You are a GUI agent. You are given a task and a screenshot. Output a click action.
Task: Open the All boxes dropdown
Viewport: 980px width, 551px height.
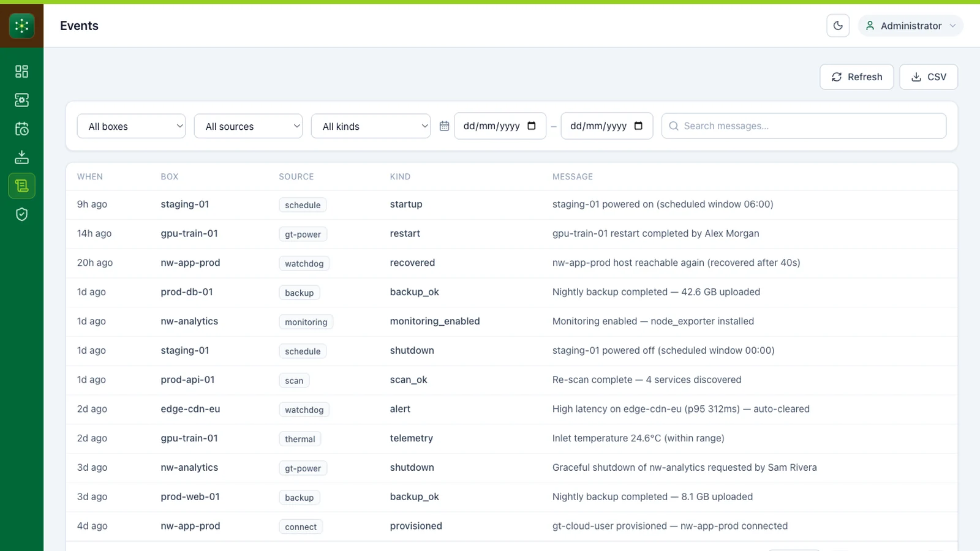tap(131, 126)
